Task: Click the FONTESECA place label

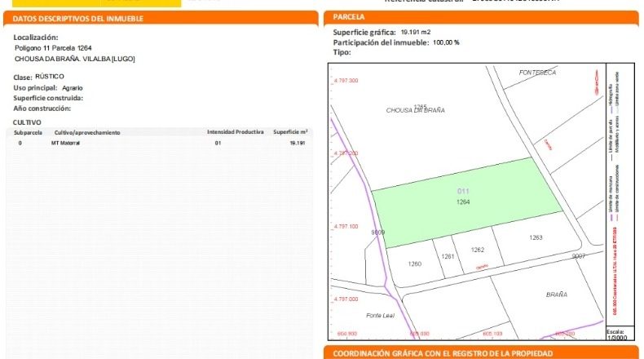Action: coord(537,73)
